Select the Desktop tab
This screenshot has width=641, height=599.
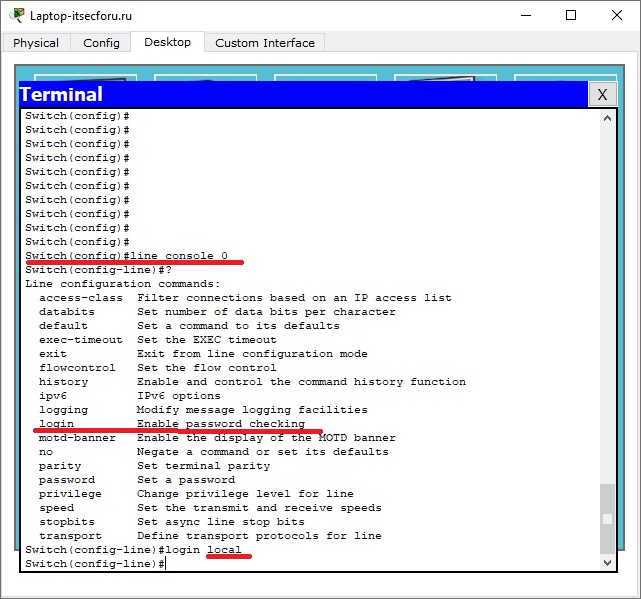click(x=167, y=42)
